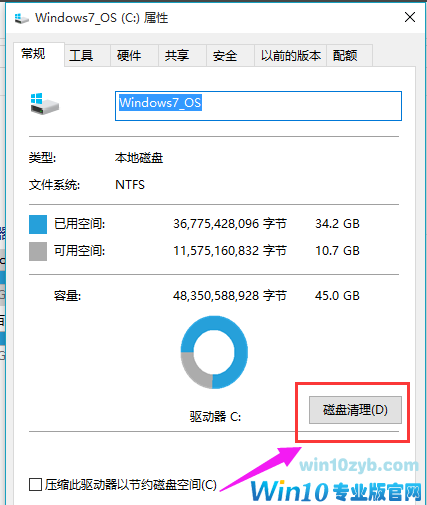The height and width of the screenshot is (505, 427).
Task: Select the 36,775,428,096 字节 value
Action: pyautogui.click(x=230, y=224)
